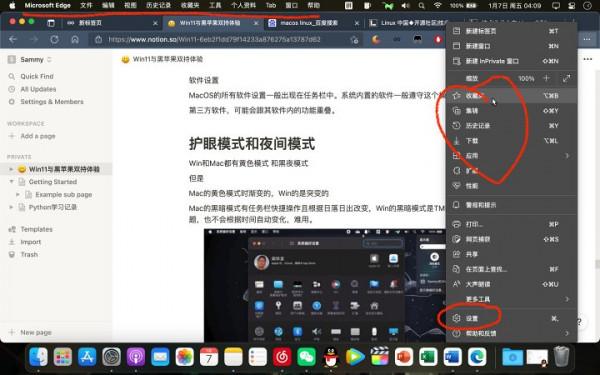Open QQ penguin app in Dock

[x=331, y=357]
